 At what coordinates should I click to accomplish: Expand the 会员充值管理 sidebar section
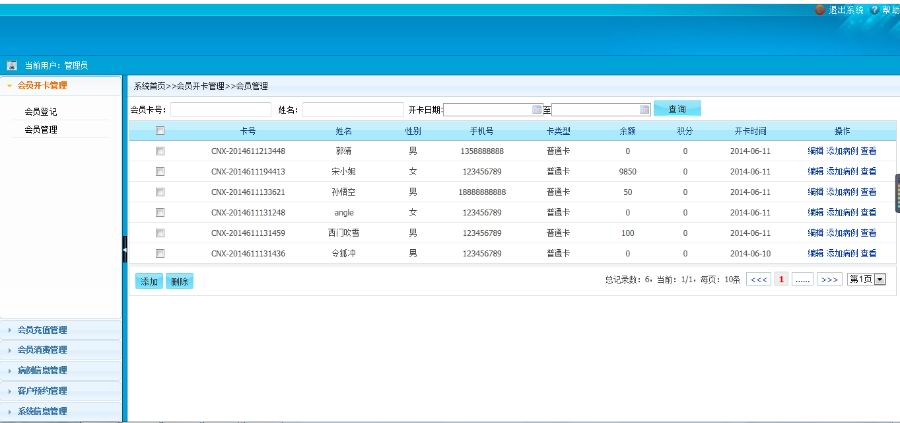(x=61, y=330)
